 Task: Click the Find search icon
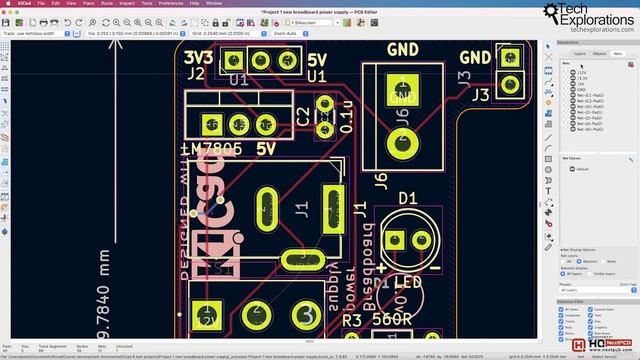click(93, 23)
